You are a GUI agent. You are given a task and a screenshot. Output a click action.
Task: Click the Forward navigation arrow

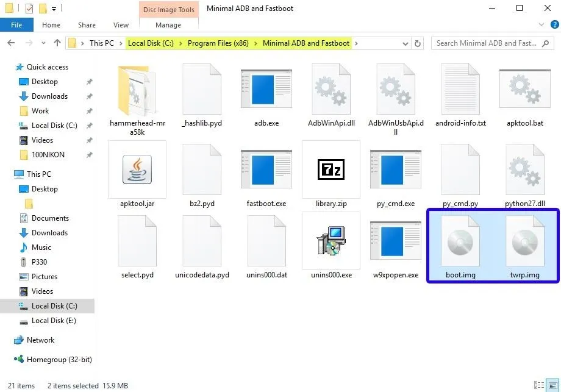[29, 43]
